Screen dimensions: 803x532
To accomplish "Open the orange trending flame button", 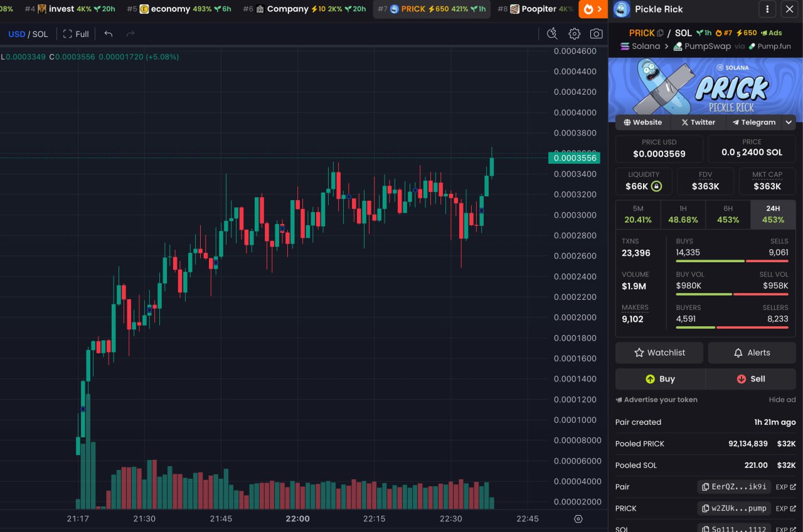I will [593, 9].
